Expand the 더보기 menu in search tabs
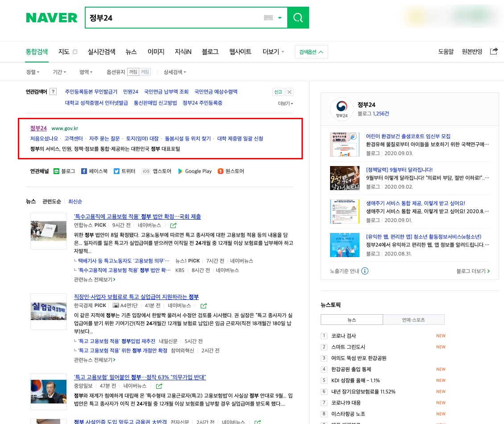The height and width of the screenshot is (424, 504). [273, 52]
